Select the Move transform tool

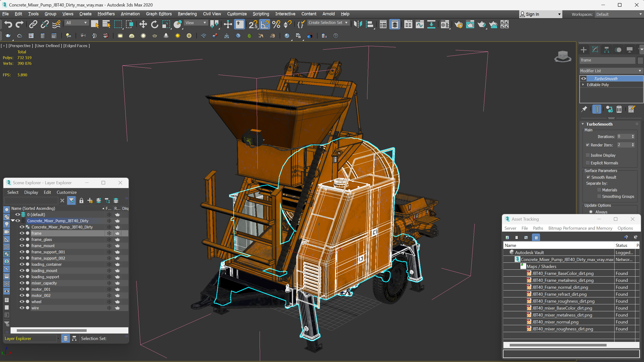tap(143, 24)
